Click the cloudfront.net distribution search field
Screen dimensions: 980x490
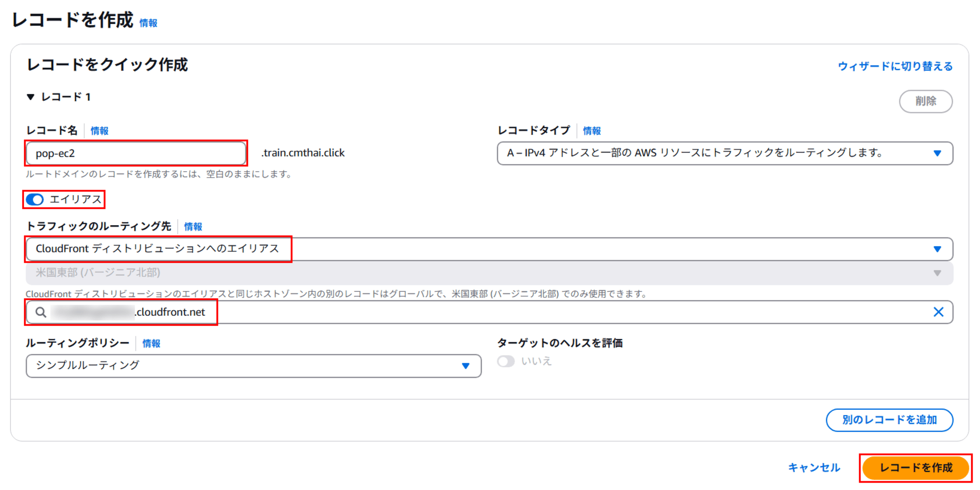point(489,312)
